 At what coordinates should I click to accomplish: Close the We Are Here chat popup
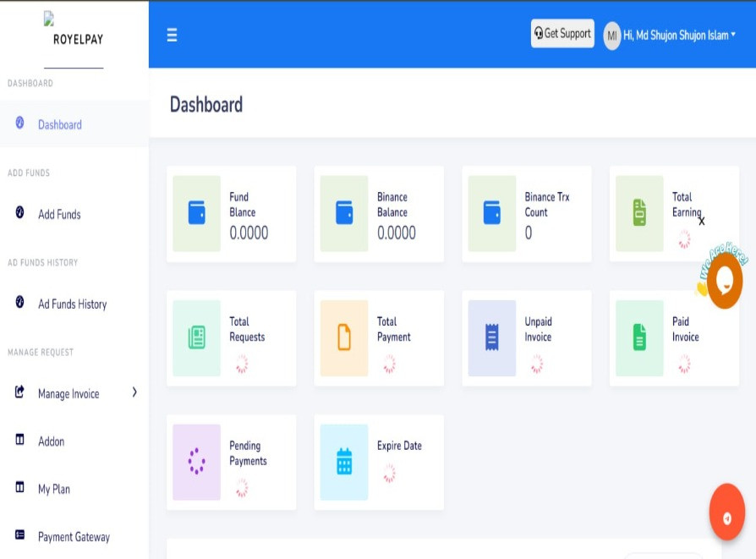(702, 222)
